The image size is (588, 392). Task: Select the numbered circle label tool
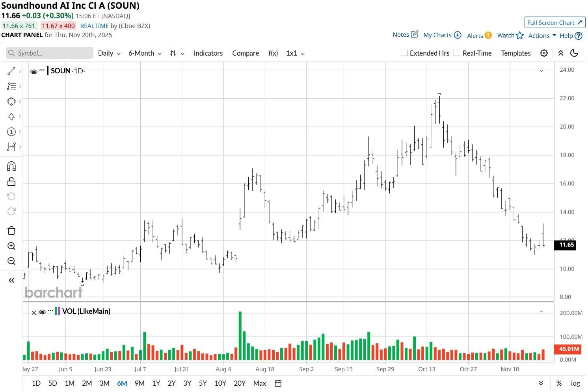click(11, 132)
